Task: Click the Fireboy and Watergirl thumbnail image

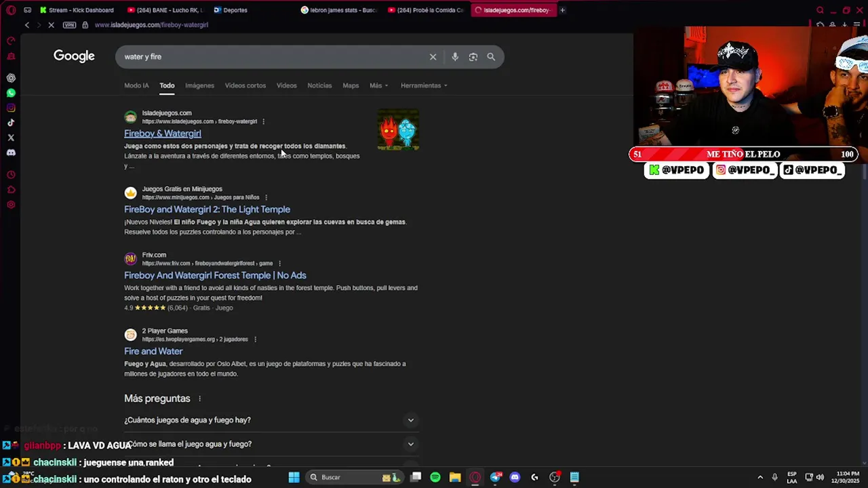Action: tap(398, 130)
